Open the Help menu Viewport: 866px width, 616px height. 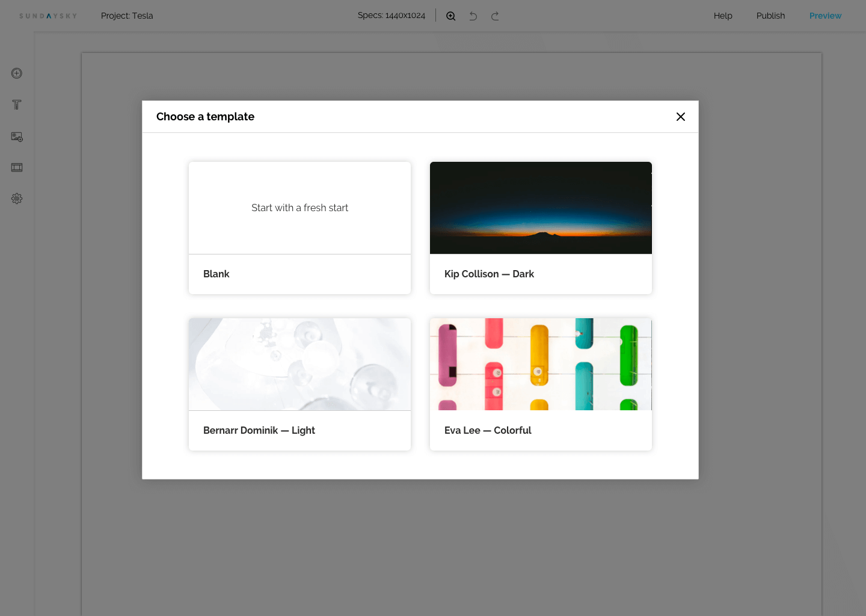[723, 16]
